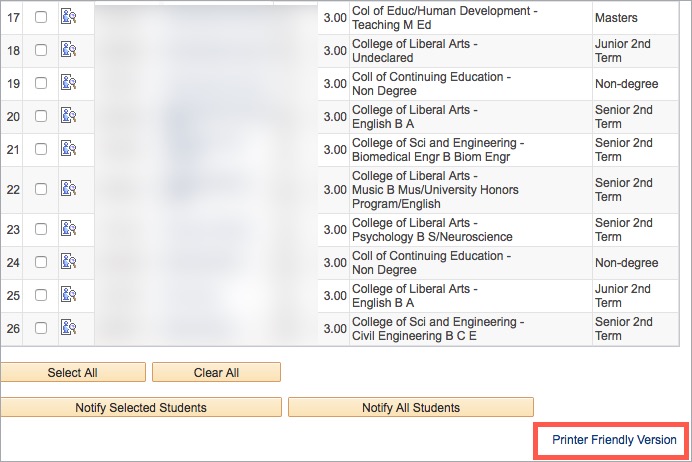692x462 pixels.
Task: Click 'English B A' program in row 25
Action: pyautogui.click(x=383, y=303)
